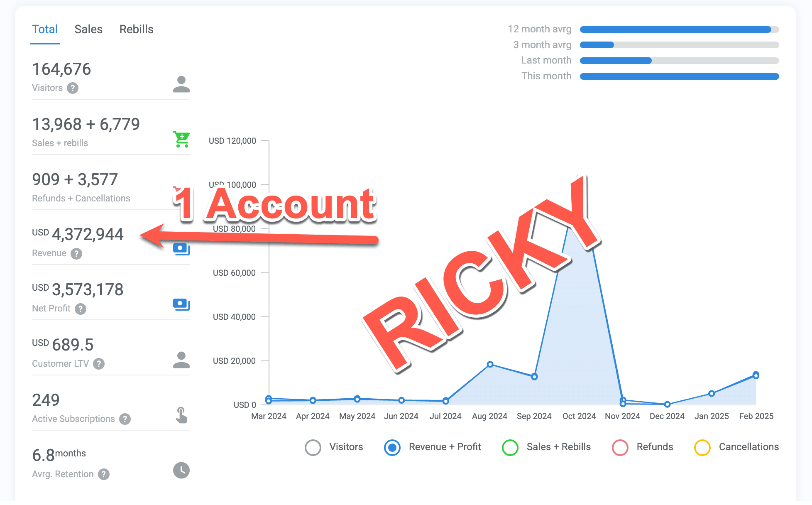The height and width of the screenshot is (505, 812).
Task: Click the Revenue help question-mark icon
Action: 76,253
